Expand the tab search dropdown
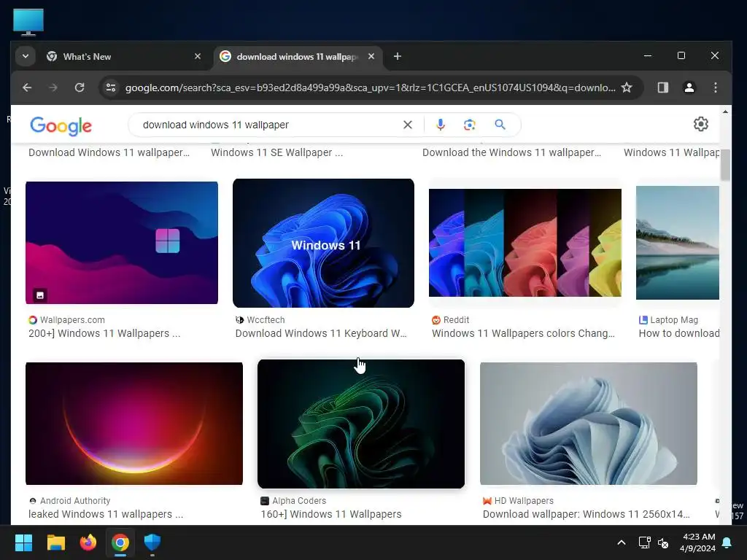747x560 pixels. coord(26,56)
